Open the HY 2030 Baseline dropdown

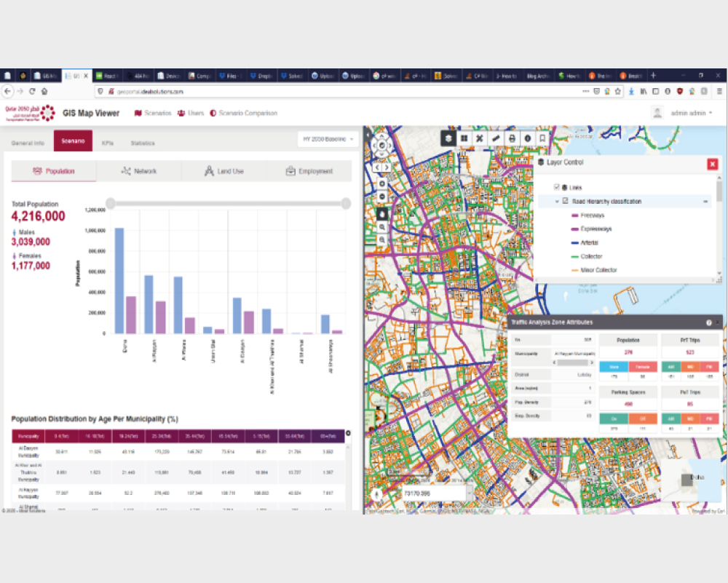(328, 138)
